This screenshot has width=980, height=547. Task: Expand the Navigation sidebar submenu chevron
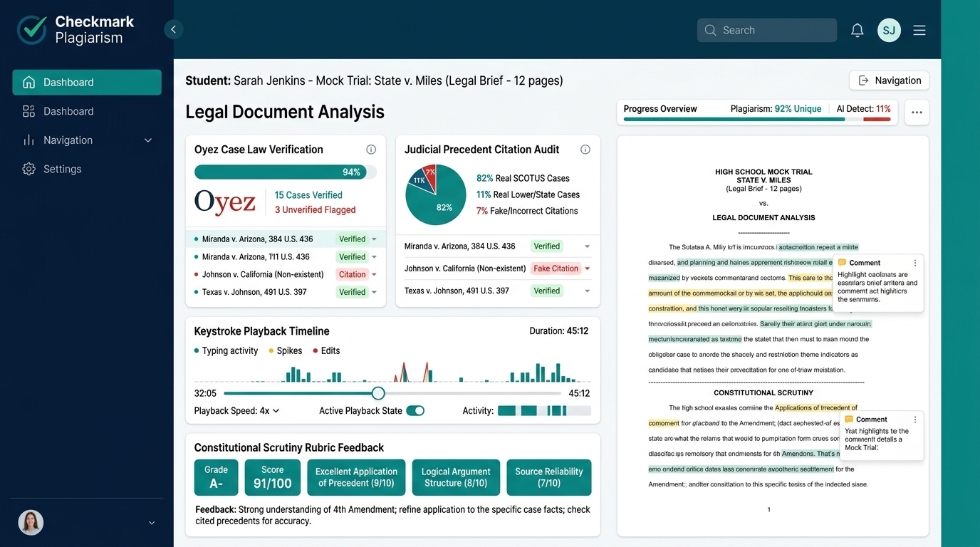coord(148,140)
